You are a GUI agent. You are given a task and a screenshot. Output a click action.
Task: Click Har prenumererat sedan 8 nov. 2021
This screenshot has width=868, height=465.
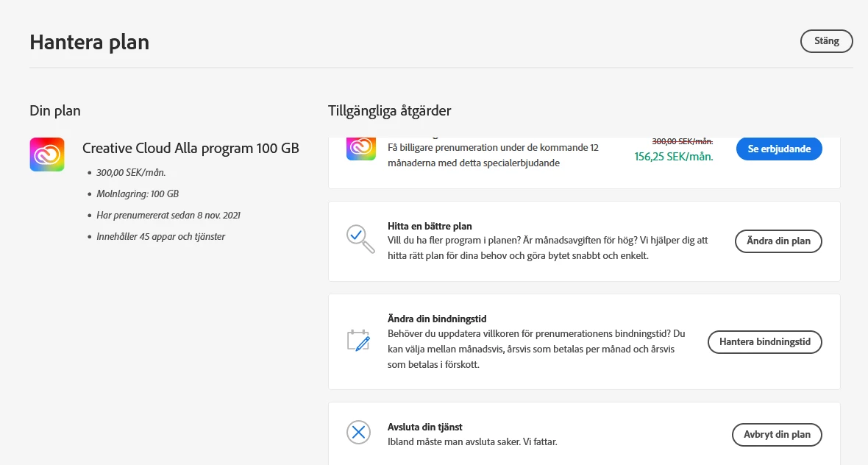[x=168, y=216]
